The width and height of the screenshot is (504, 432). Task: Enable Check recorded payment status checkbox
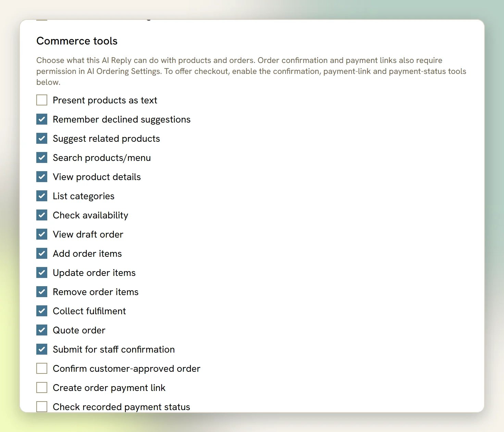(42, 407)
